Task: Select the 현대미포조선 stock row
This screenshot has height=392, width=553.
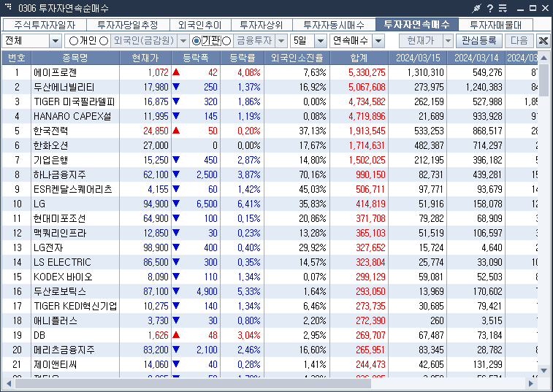Action: (270, 218)
